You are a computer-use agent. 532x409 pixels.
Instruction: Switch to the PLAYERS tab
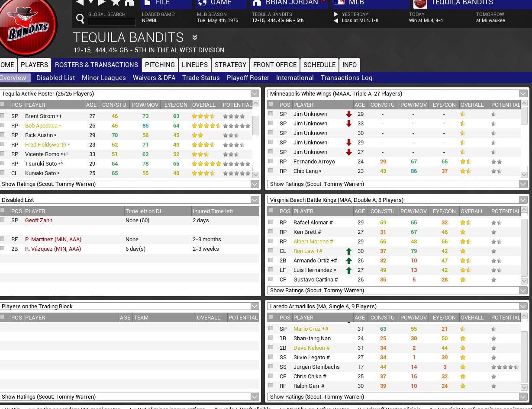[34, 65]
